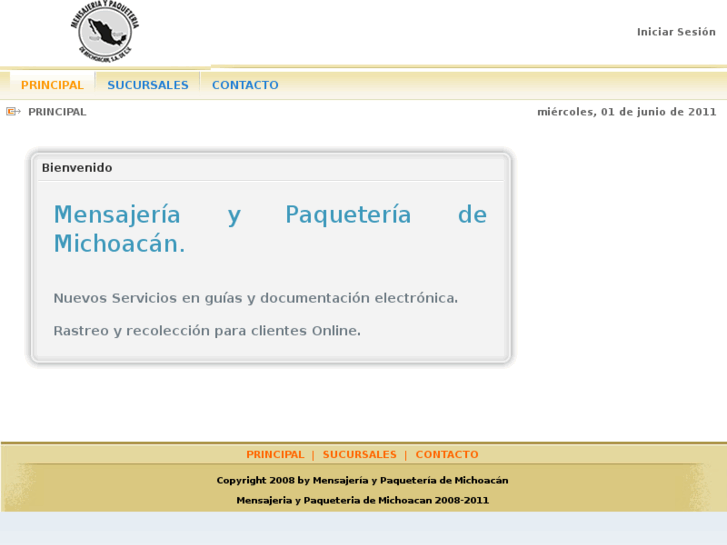Follow the footer SUCURSALES link
727x545 pixels.
tap(359, 455)
